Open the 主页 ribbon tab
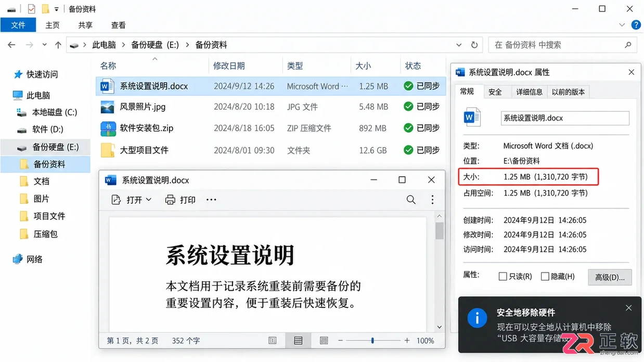Image resolution: width=644 pixels, height=362 pixels. pyautogui.click(x=52, y=25)
